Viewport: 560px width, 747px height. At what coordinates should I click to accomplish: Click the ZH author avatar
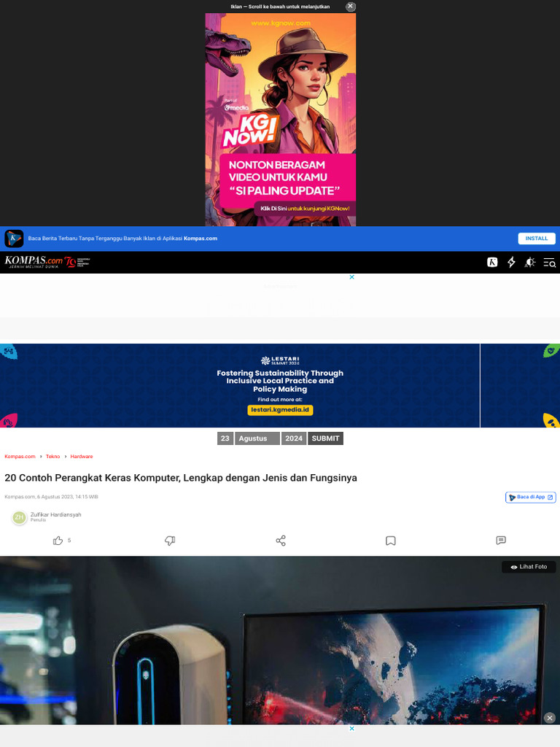(x=19, y=517)
